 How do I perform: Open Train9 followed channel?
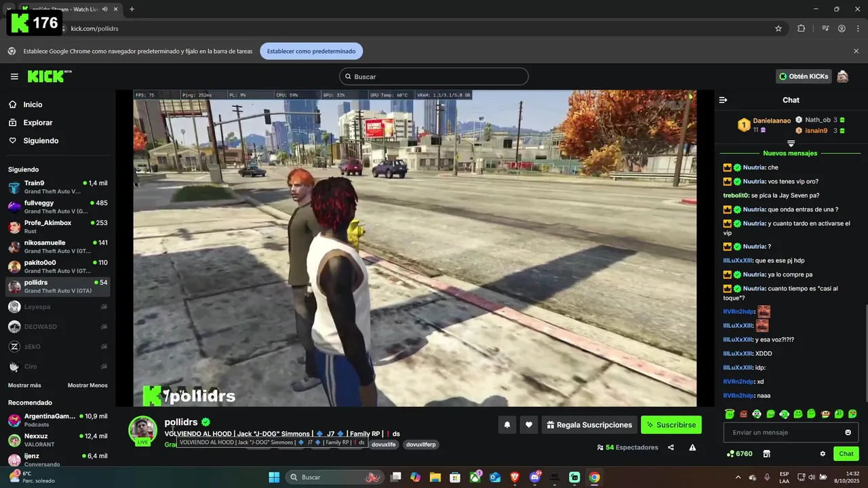click(58, 187)
